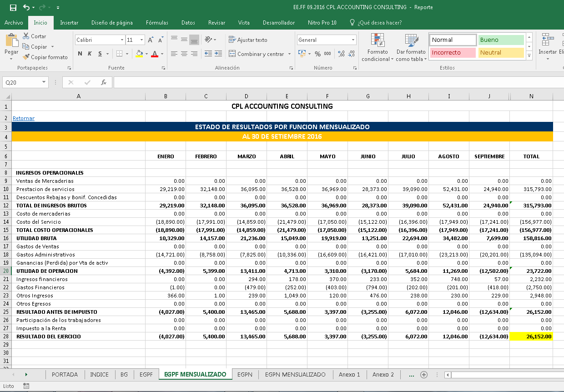This screenshot has height=392, width=564.
Task: Click the insert function fx button
Action: (x=104, y=82)
